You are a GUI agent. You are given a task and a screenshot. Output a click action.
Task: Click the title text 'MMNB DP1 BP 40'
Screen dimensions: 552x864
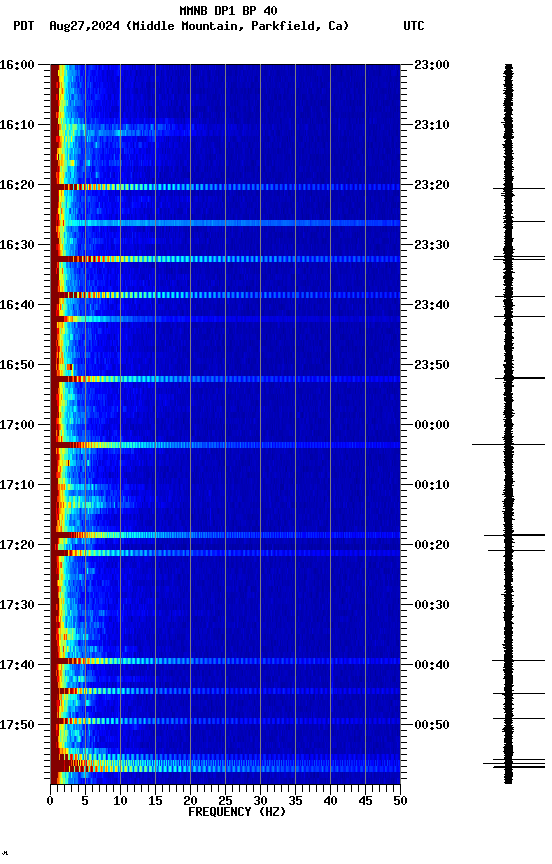click(228, 10)
